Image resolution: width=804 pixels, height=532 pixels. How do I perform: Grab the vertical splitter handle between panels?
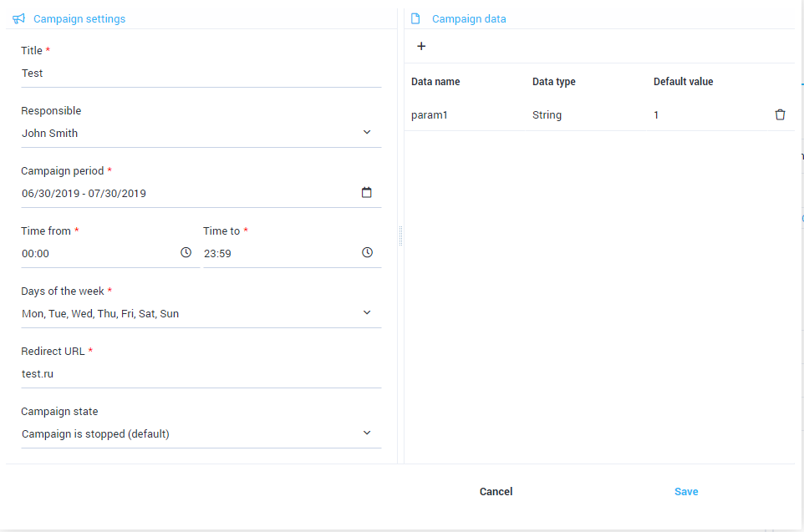401,236
